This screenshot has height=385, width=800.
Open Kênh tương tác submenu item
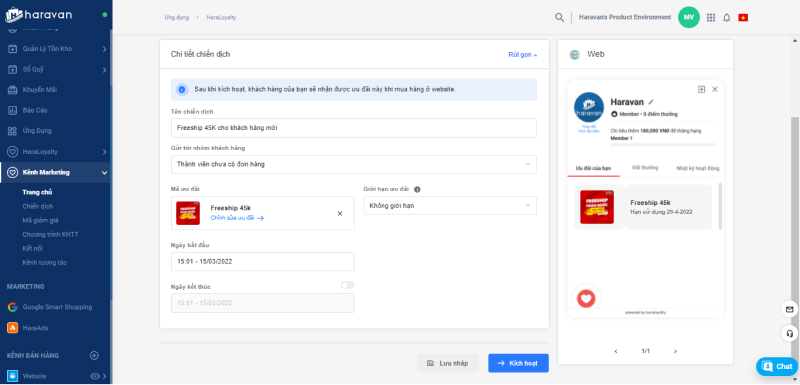point(44,263)
